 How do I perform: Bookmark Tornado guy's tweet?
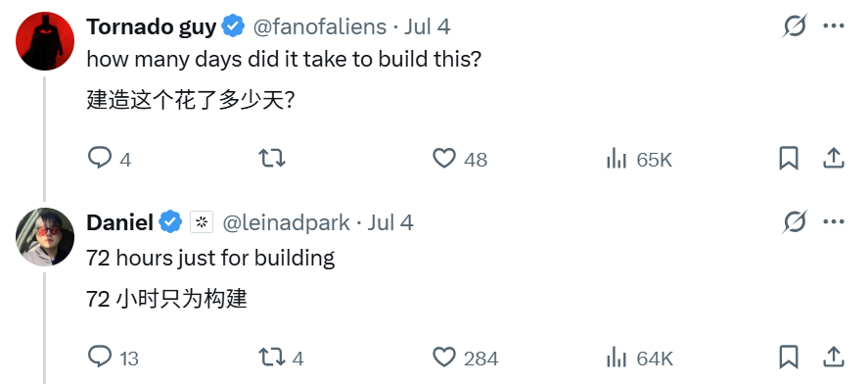tap(789, 159)
